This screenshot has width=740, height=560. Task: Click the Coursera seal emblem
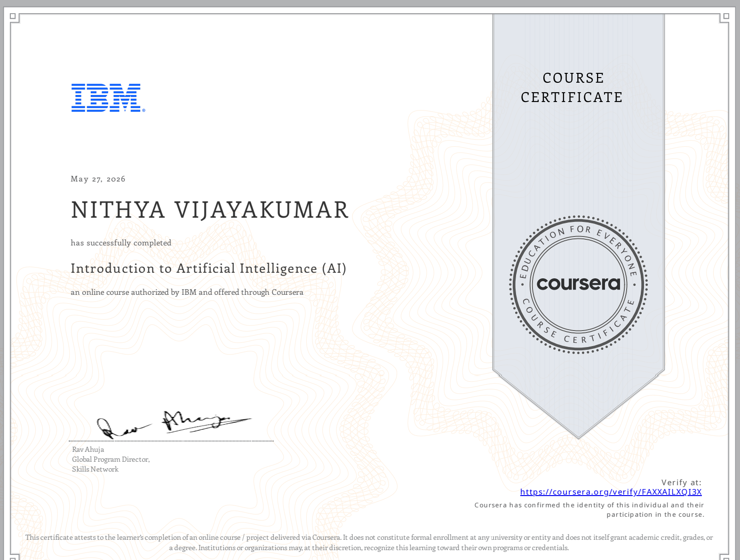click(x=578, y=284)
